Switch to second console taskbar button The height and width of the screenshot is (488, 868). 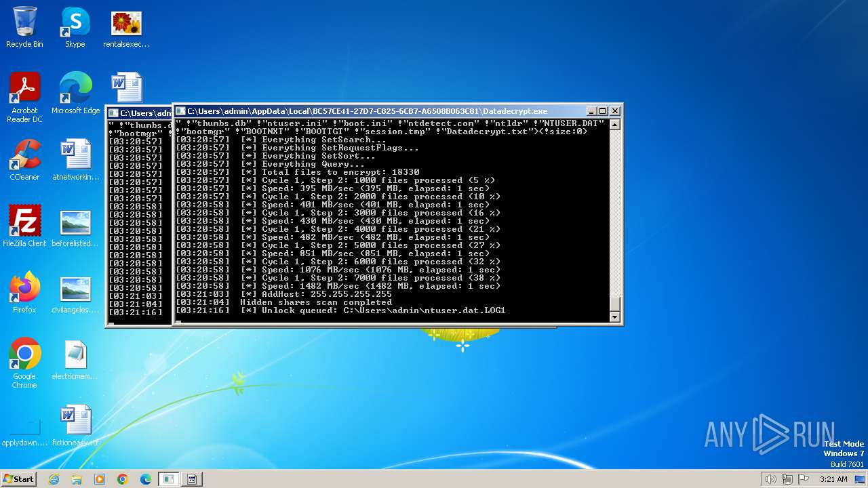tap(192, 479)
